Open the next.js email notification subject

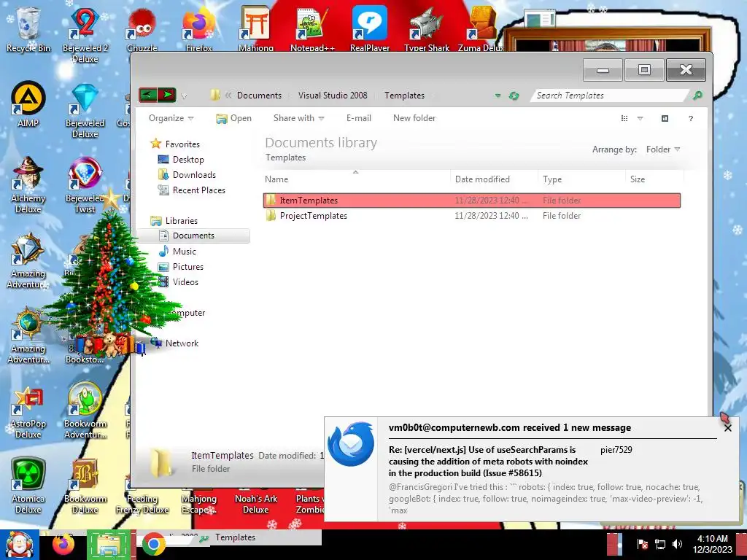(488, 461)
